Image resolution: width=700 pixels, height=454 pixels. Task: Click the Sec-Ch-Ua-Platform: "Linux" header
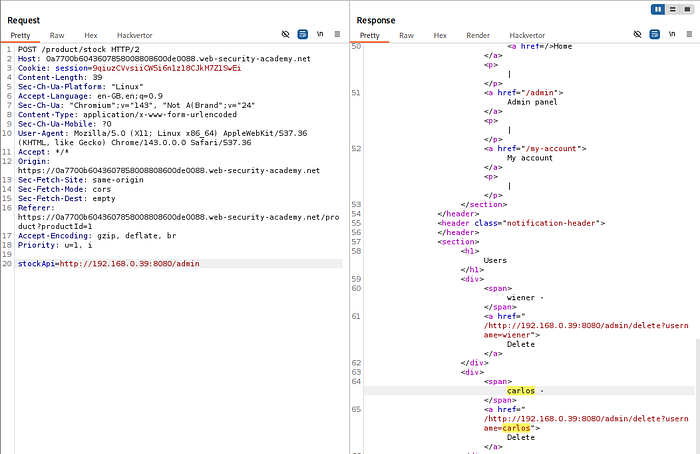[x=80, y=87]
